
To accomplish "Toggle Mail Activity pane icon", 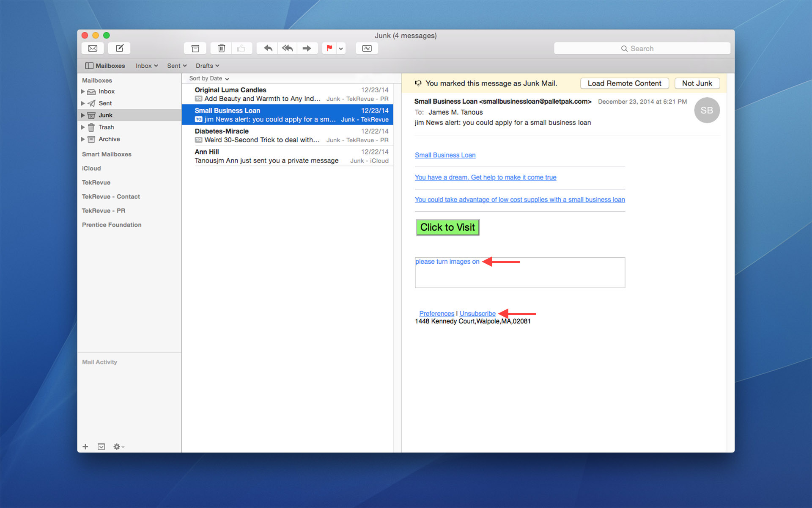I will [x=101, y=447].
